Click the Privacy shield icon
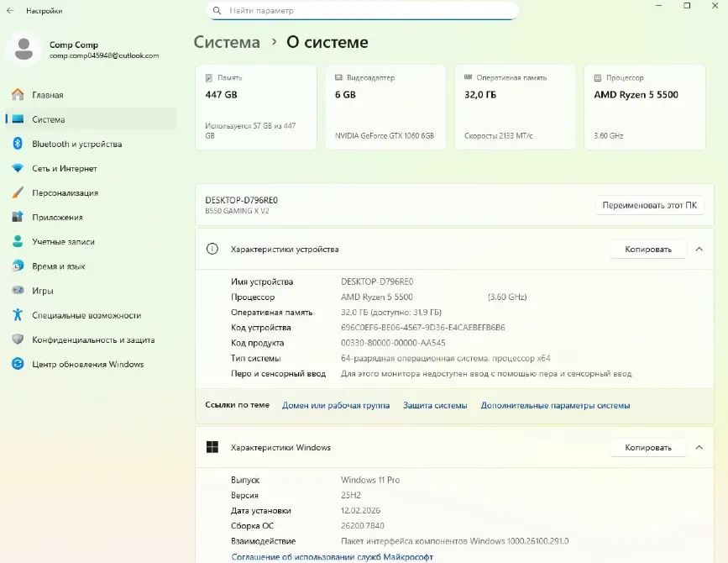Image resolution: width=728 pixels, height=563 pixels. [17, 339]
